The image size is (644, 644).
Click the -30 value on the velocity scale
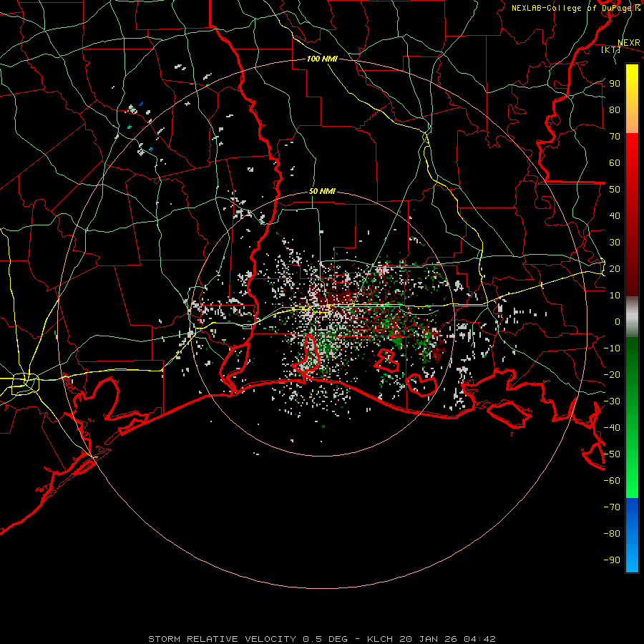click(612, 401)
